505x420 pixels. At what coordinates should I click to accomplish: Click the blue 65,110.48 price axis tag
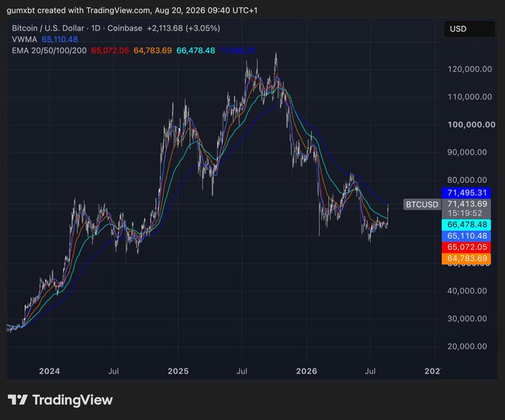pyautogui.click(x=466, y=236)
